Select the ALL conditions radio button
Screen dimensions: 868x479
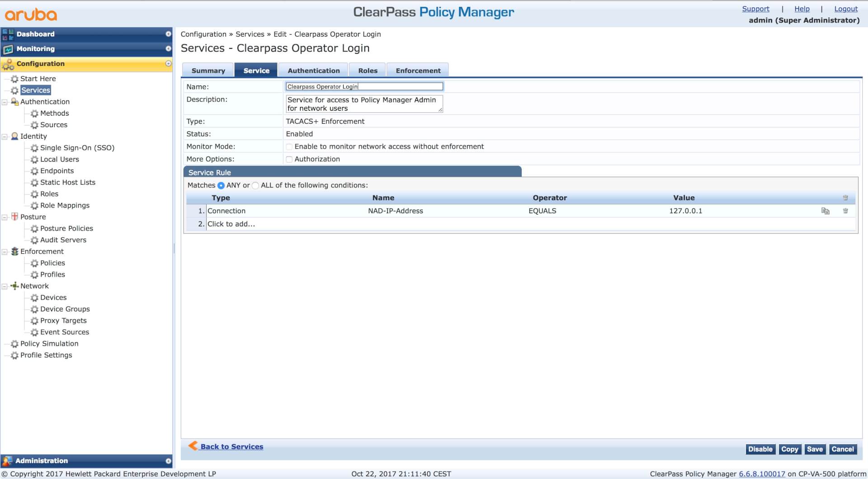tap(255, 186)
